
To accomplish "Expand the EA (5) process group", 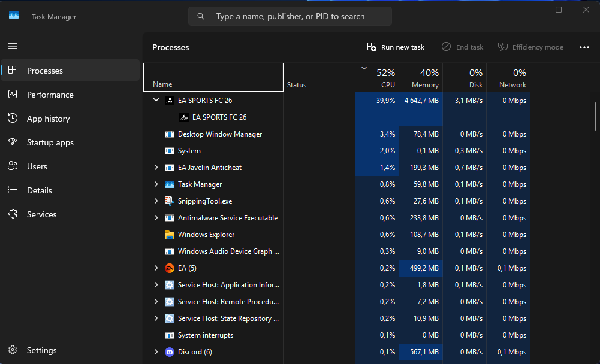I will (156, 268).
